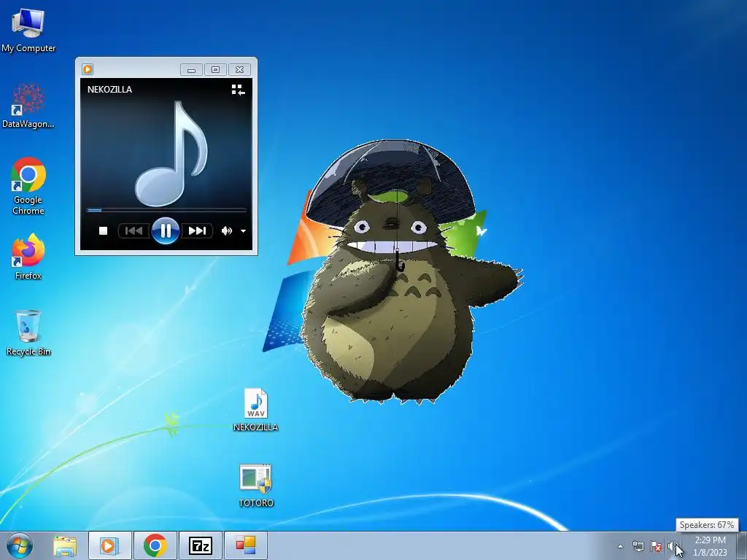The height and width of the screenshot is (560, 747).
Task: Select the Recycle Bin icon
Action: click(x=28, y=332)
